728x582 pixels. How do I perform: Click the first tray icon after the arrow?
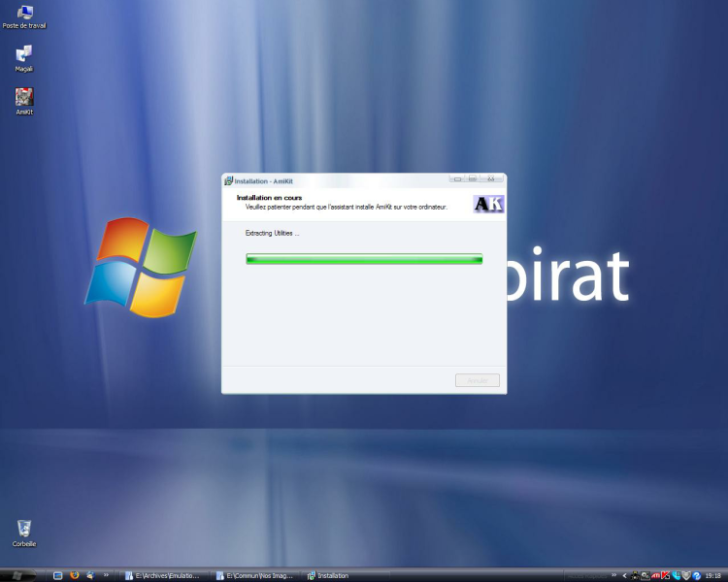click(635, 576)
